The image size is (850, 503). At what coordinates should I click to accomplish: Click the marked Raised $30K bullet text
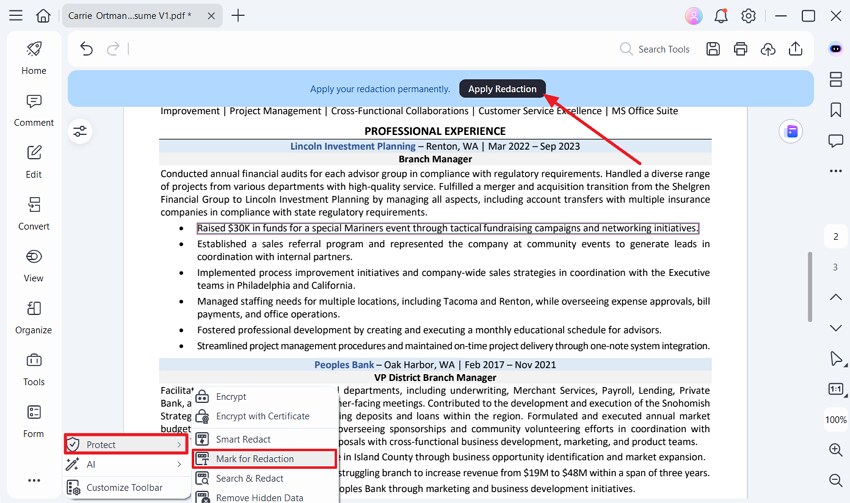448,228
